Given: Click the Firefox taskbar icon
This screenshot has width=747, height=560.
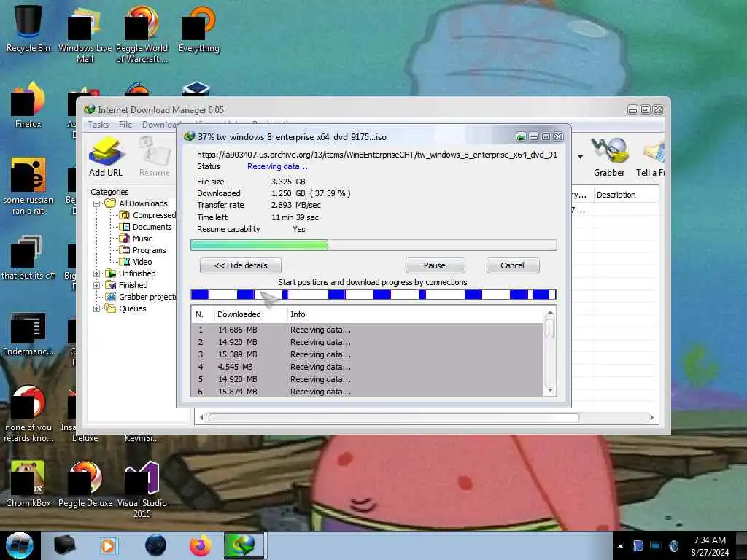Looking at the screenshot, I should 200,545.
